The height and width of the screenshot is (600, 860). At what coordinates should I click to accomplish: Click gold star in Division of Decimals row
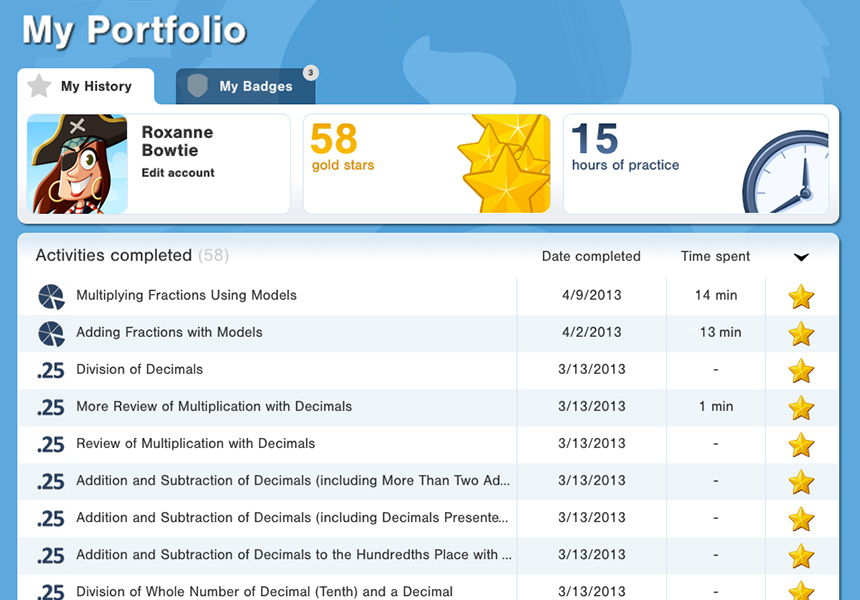[x=801, y=371]
